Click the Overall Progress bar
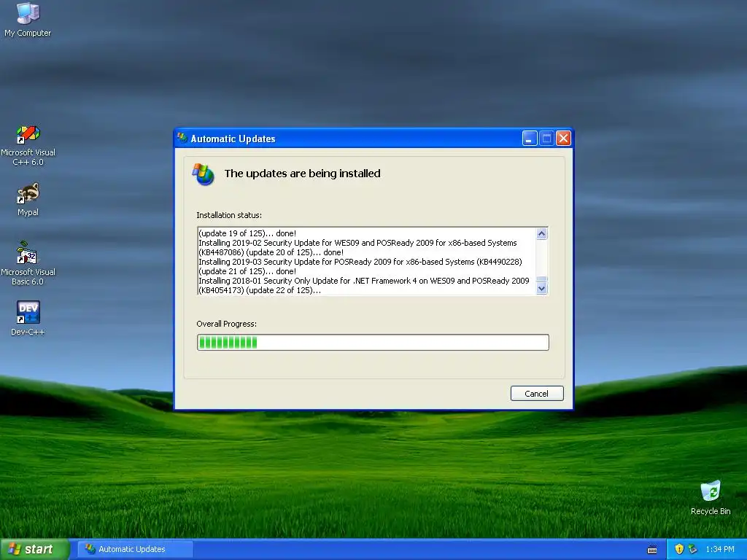The image size is (747, 560). tap(373, 343)
